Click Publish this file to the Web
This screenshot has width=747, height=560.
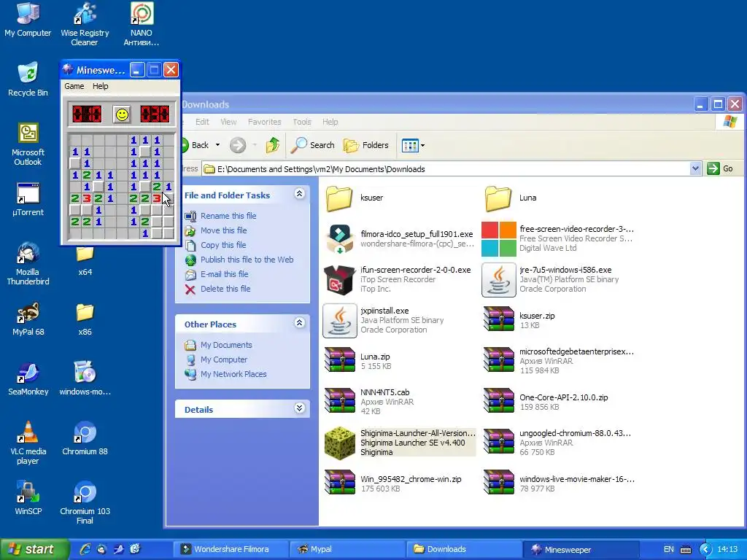tap(247, 260)
